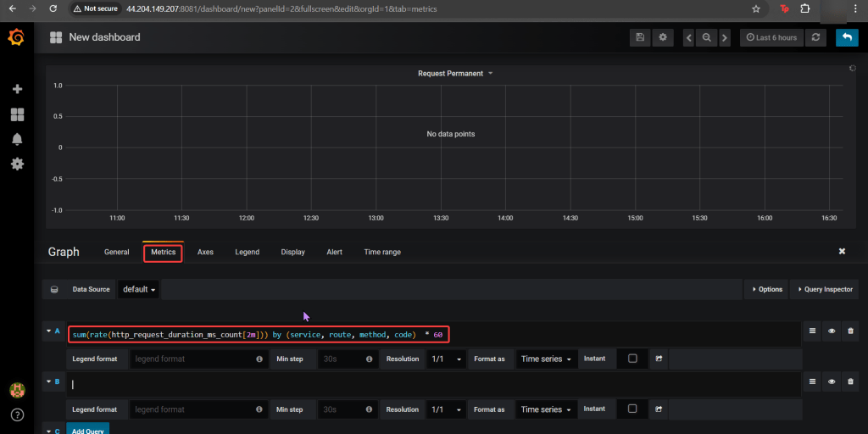Image resolution: width=868 pixels, height=434 pixels.
Task: Switch to the Legend tab
Action: [247, 252]
